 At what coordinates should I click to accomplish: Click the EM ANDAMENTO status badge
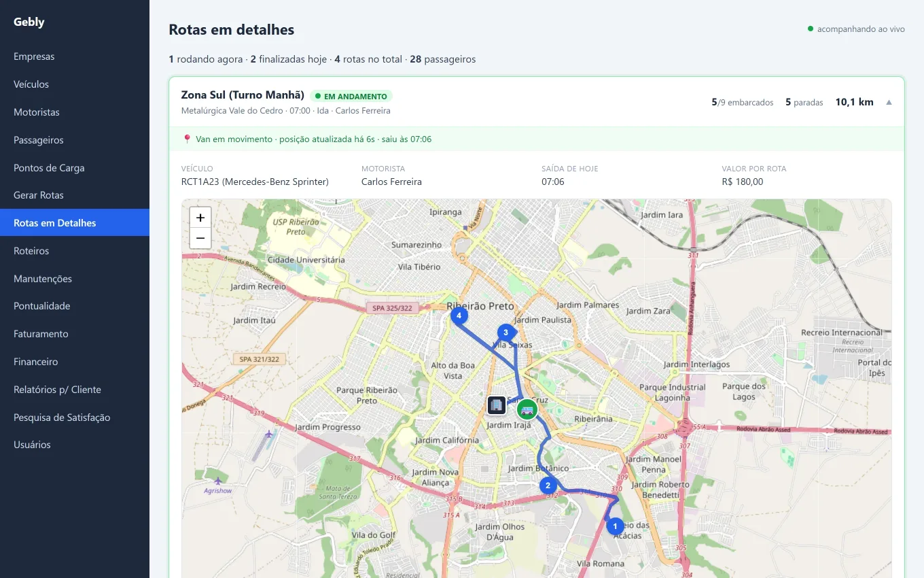coord(351,97)
